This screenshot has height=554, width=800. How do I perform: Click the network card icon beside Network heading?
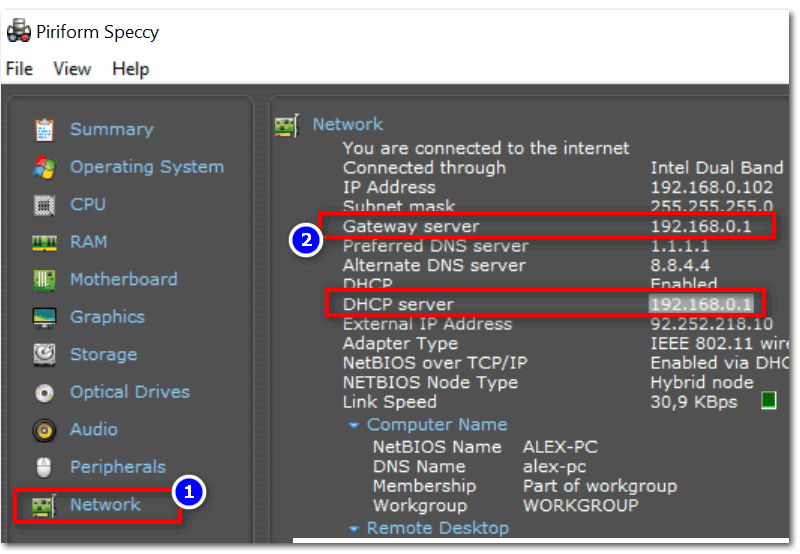(287, 125)
